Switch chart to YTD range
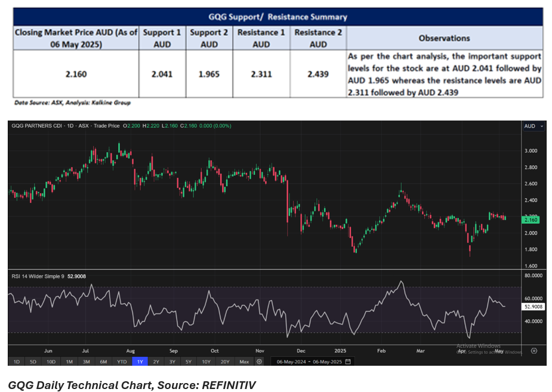Viewport: 552px width, 392px height. click(x=122, y=362)
